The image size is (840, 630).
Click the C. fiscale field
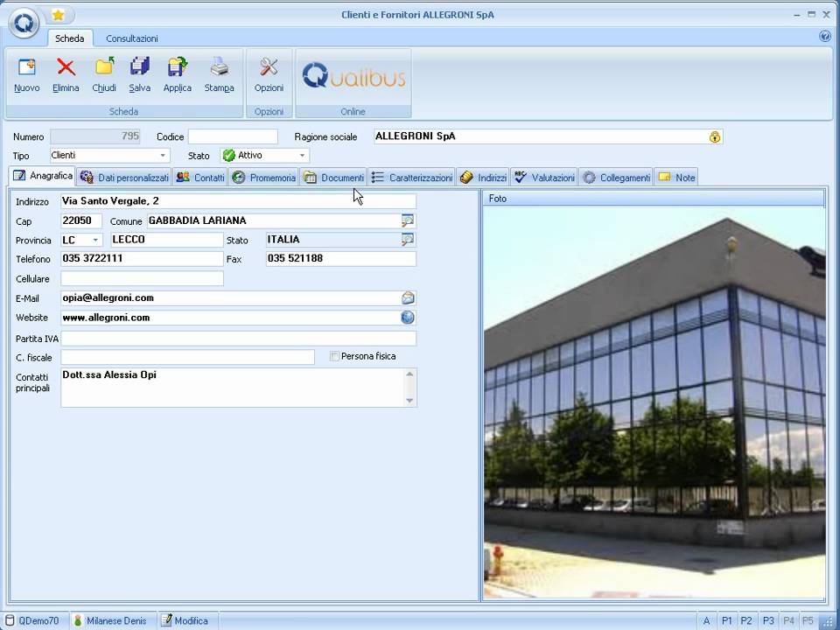coord(187,357)
